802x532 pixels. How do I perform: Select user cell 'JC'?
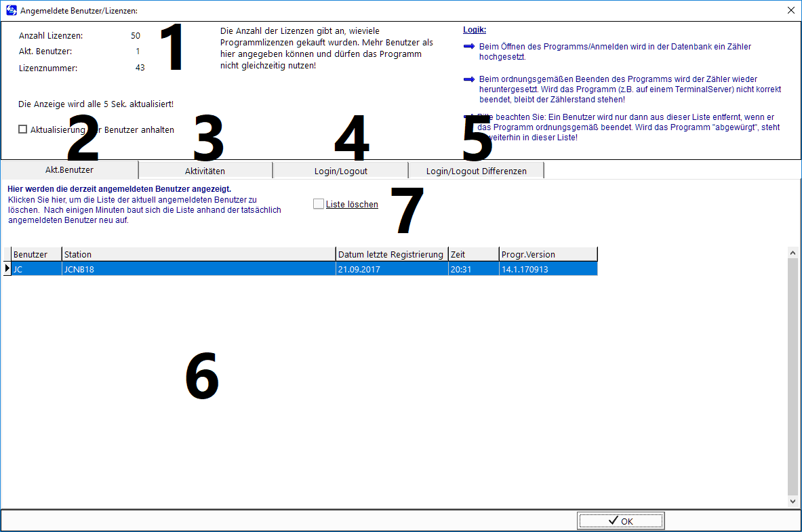pyautogui.click(x=37, y=269)
